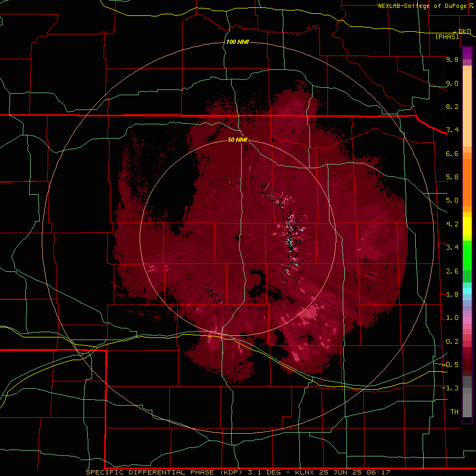Click the bright green color bar segment

click(x=467, y=255)
